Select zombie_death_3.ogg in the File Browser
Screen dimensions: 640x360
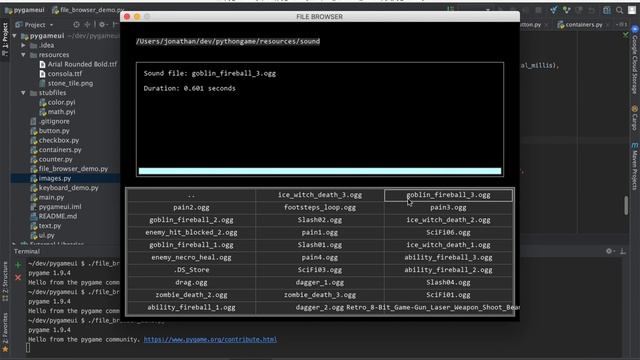click(320, 295)
